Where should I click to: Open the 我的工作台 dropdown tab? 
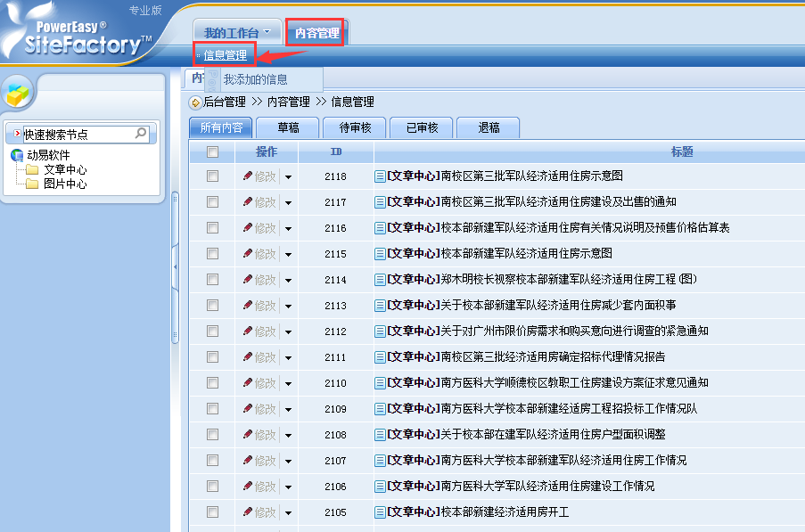[236, 33]
